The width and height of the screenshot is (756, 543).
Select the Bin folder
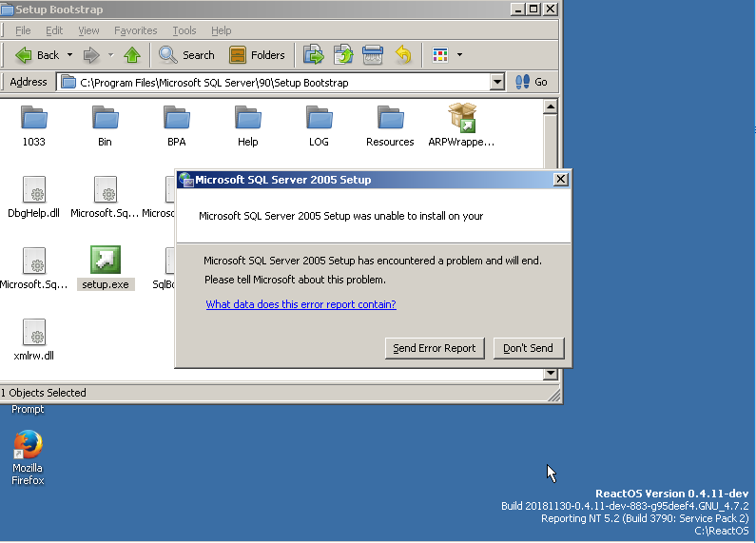point(105,126)
